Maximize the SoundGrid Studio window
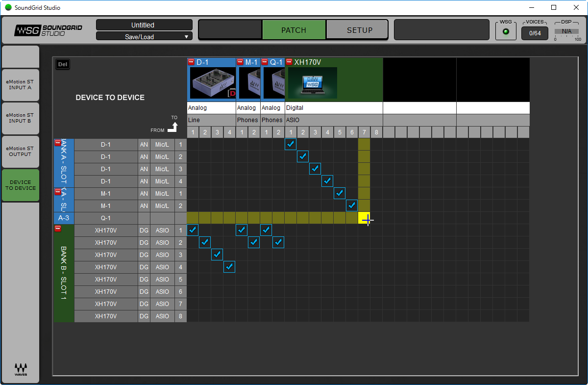Image resolution: width=588 pixels, height=385 pixels. (554, 7)
